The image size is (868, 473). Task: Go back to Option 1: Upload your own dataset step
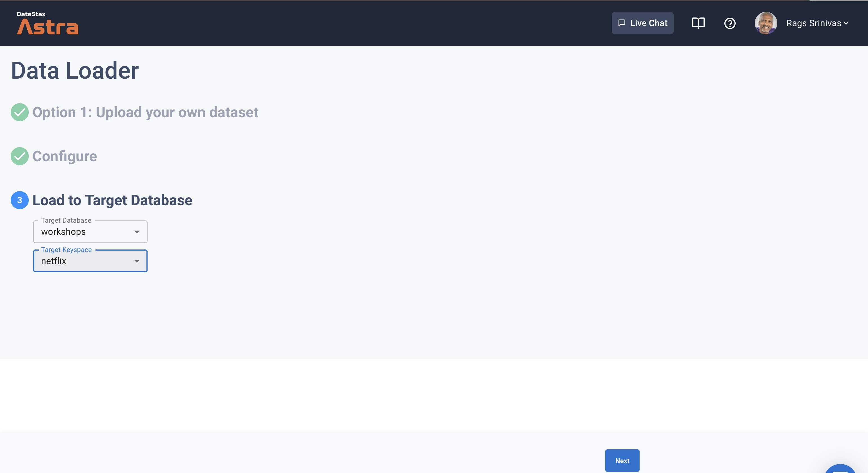coord(145,112)
